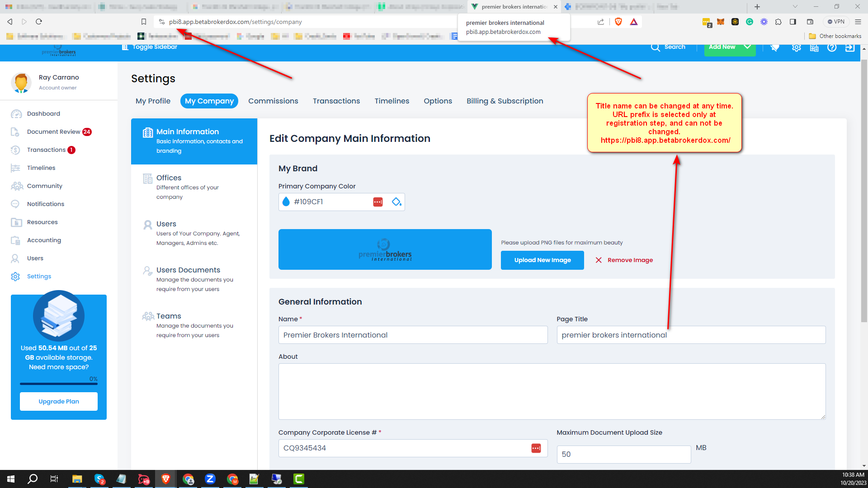Open the help question mark icon
Screen dimensions: 868x488
(x=832, y=47)
